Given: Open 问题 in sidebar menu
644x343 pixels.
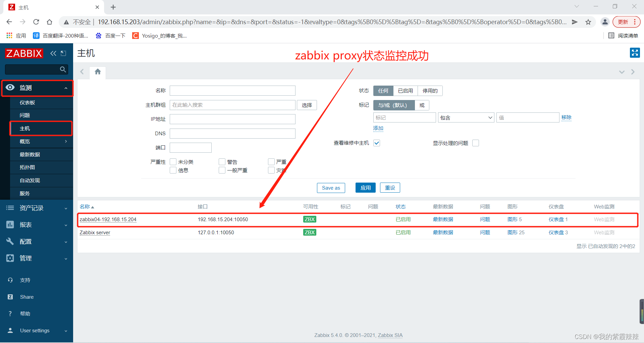Looking at the screenshot, I should 41,115.
